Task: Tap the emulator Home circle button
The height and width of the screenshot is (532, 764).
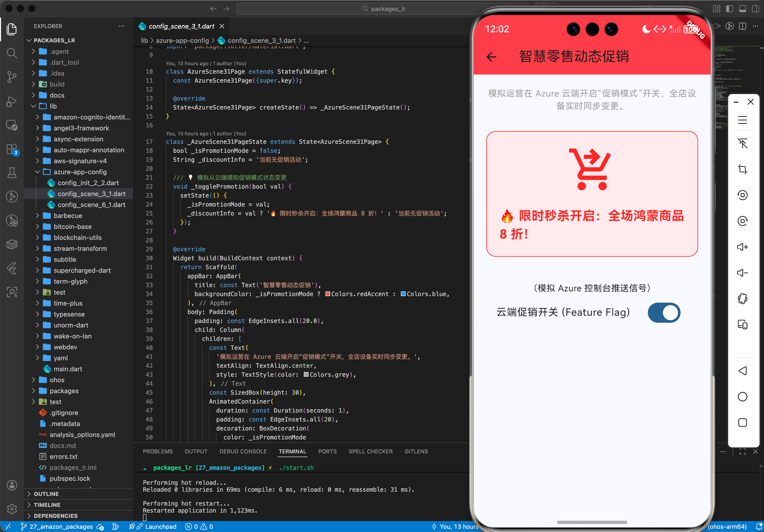Action: 742,396
